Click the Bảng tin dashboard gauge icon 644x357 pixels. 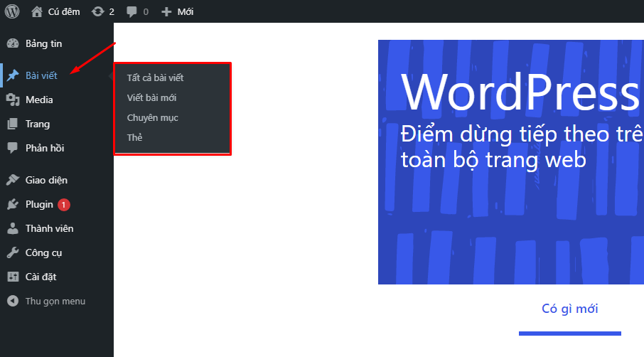point(13,43)
